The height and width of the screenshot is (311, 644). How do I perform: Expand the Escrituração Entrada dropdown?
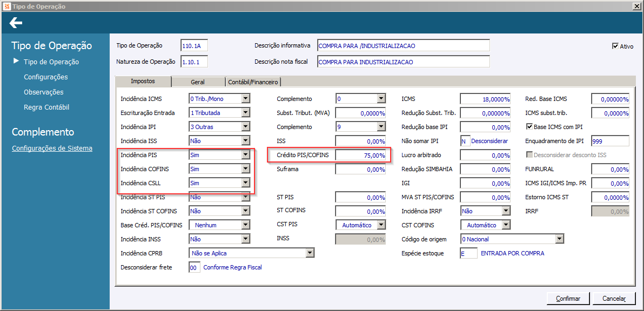pyautogui.click(x=246, y=113)
